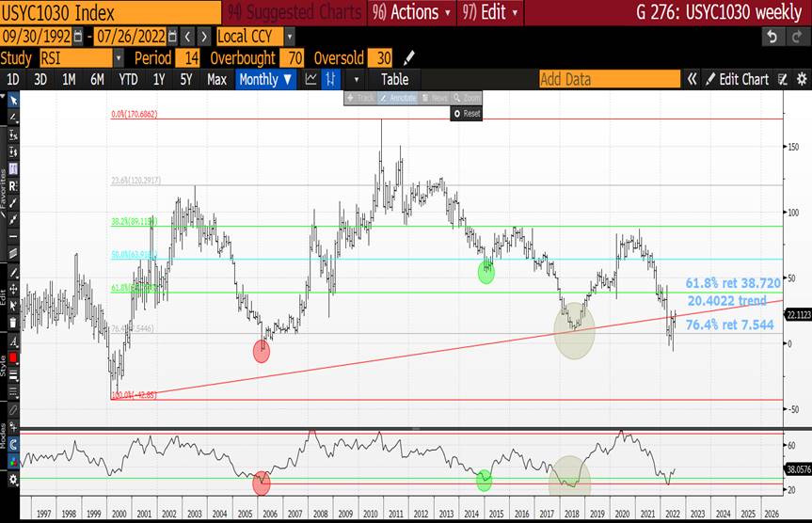Click the blue magnet snap mode icon
The width and height of the screenshot is (812, 523).
tap(13, 444)
